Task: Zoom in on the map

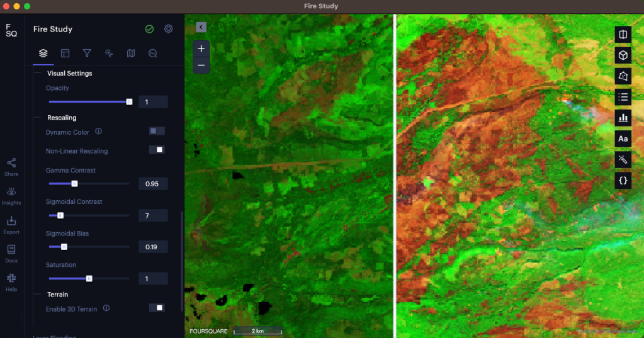Action: [x=201, y=49]
